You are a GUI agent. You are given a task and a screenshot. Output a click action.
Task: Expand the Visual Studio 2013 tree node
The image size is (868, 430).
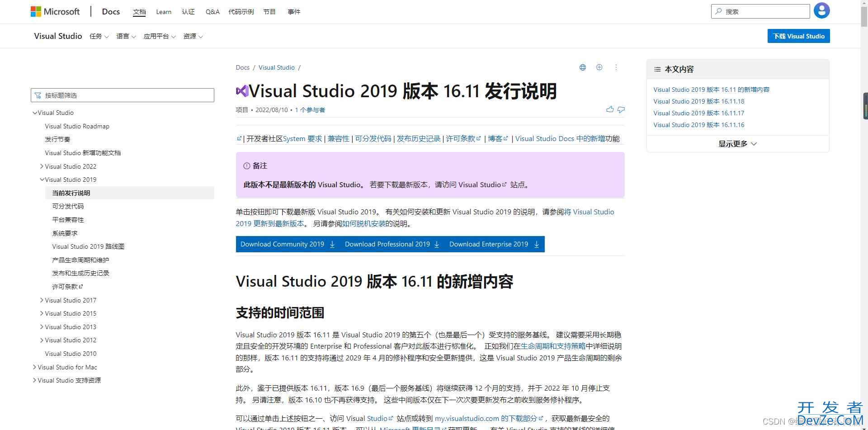coord(42,327)
